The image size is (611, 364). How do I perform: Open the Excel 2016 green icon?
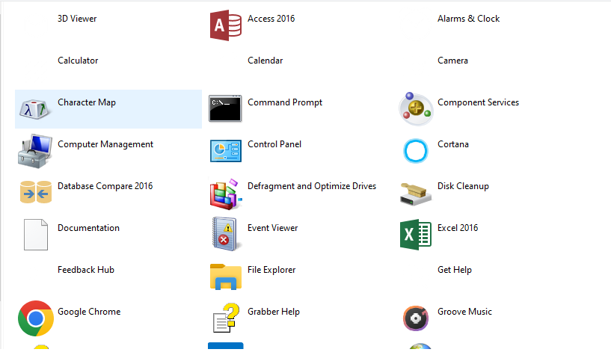click(x=415, y=235)
